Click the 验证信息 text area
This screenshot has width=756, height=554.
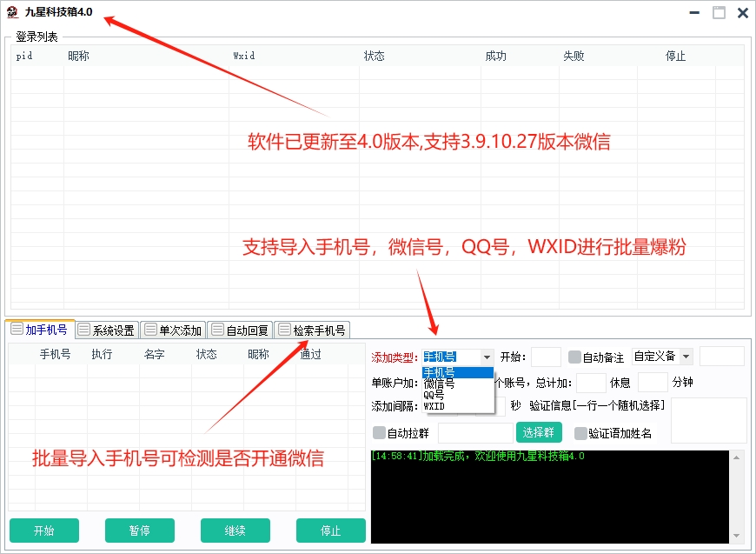(709, 420)
